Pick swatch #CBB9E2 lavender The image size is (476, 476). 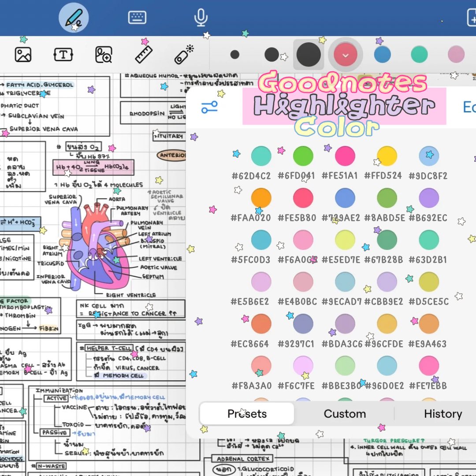pyautogui.click(x=387, y=282)
